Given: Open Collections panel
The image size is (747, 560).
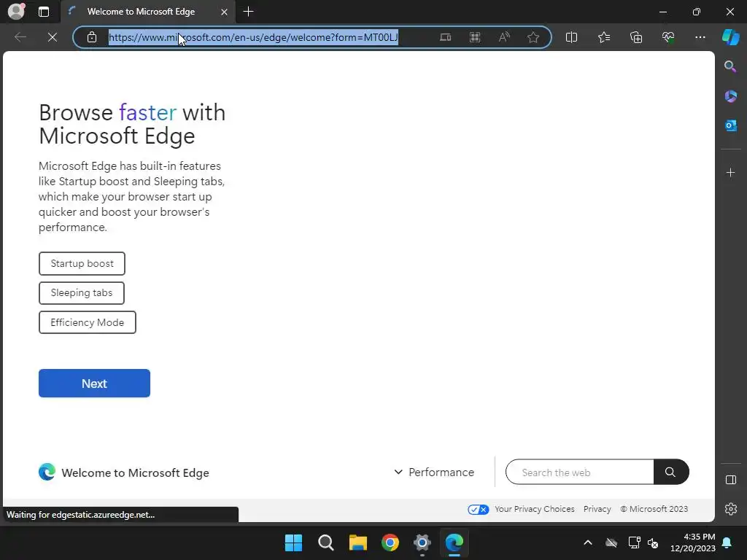Looking at the screenshot, I should pos(636,37).
